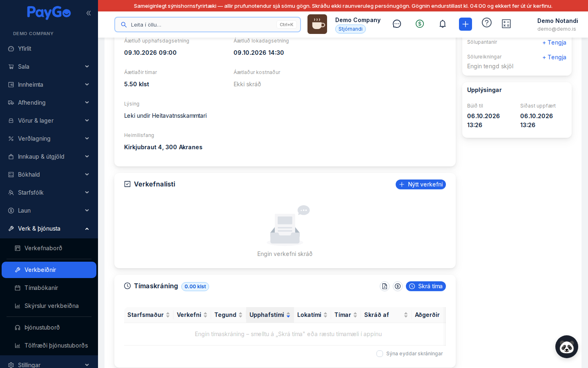Expand the Bókhald menu section
The height and width of the screenshot is (368, 588).
49,175
